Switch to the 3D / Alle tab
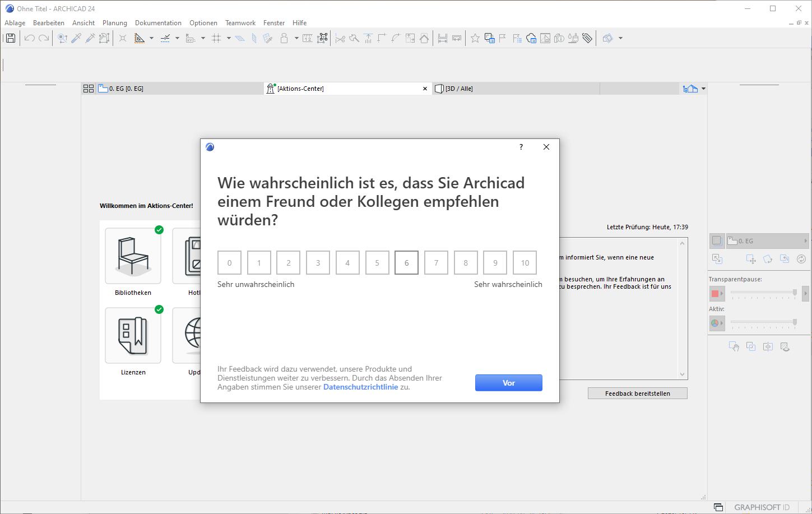Viewport: 812px width, 514px height. pyautogui.click(x=459, y=89)
